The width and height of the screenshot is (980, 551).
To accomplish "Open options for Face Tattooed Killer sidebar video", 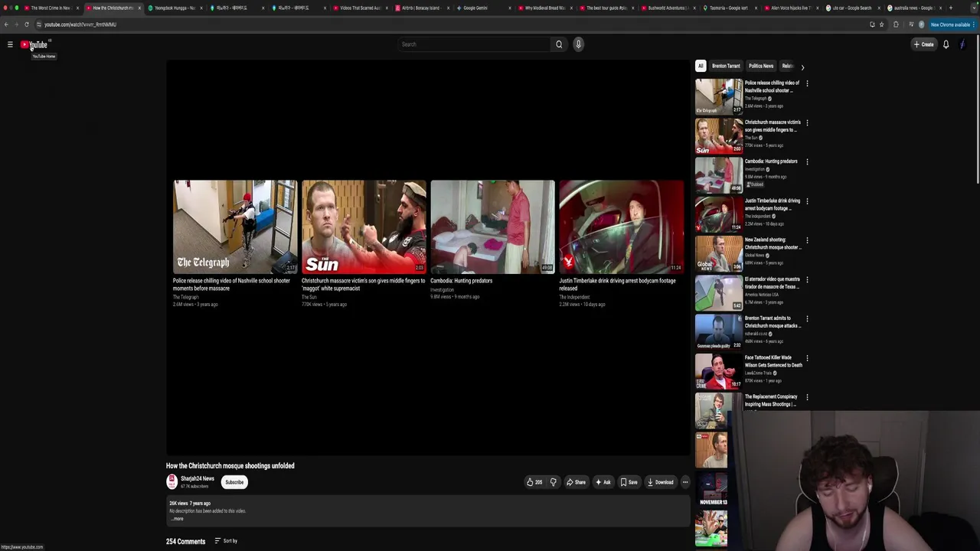I will 807,358.
